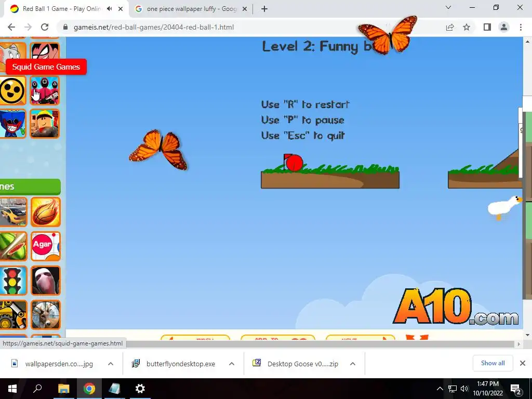The height and width of the screenshot is (399, 532).
Task: Expand options for Desktop Goose zip download
Action: (x=353, y=364)
